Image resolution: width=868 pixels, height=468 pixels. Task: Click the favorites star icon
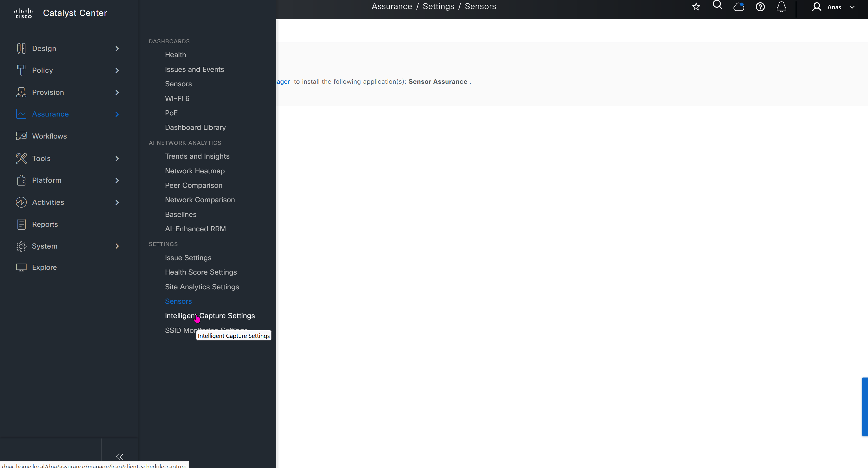[696, 7]
